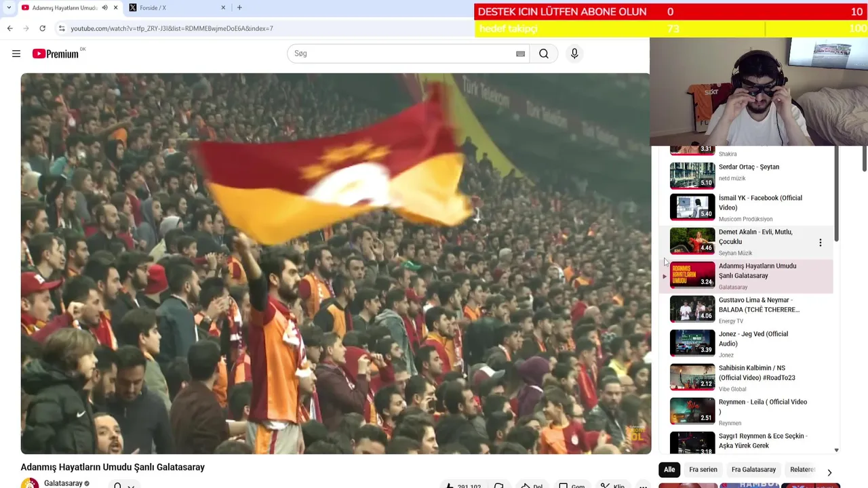Screen dimensions: 868x488
Task: Click netd müzik channel name in playlist
Action: (x=732, y=178)
